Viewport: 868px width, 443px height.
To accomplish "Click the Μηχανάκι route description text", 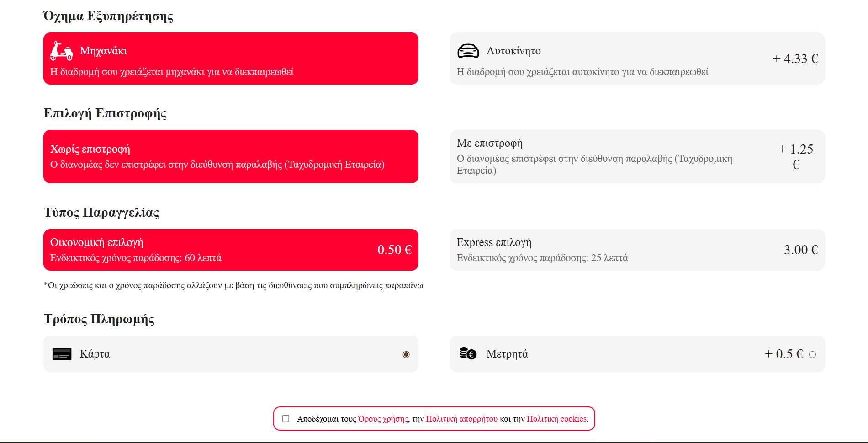I will (172, 72).
